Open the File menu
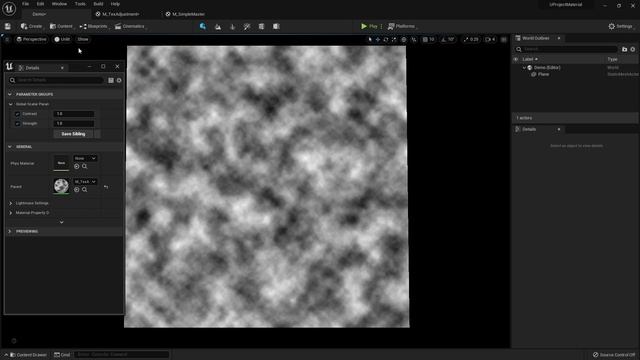This screenshot has height=360, width=640. [26, 4]
